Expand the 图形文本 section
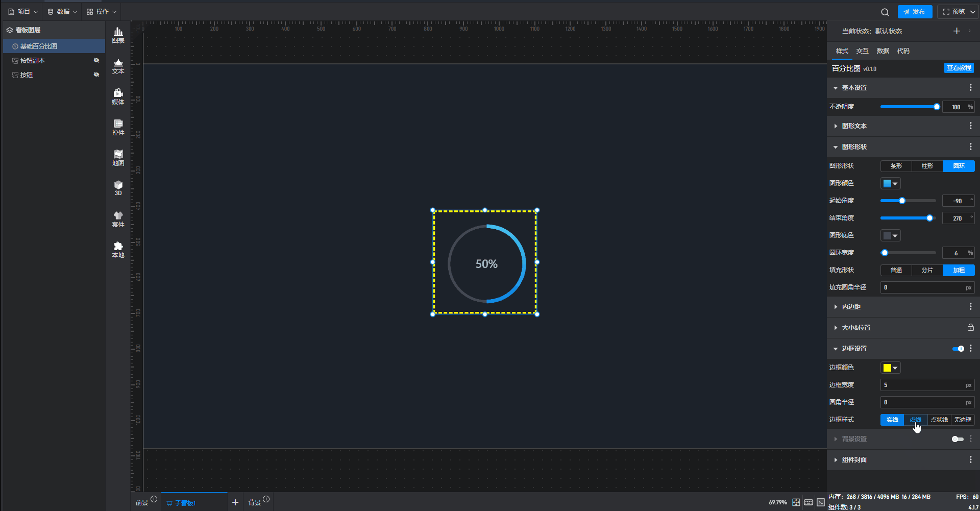This screenshot has height=511, width=980. (854, 126)
